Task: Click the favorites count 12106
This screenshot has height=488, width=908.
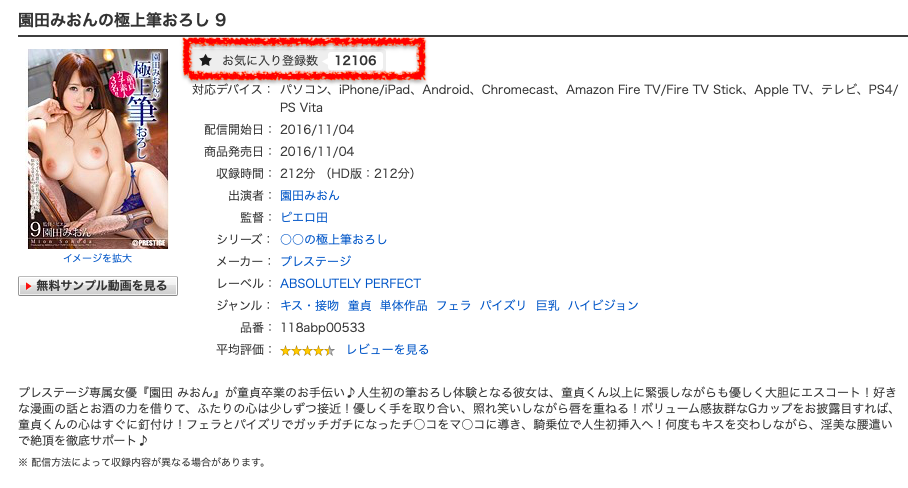Action: tap(355, 60)
